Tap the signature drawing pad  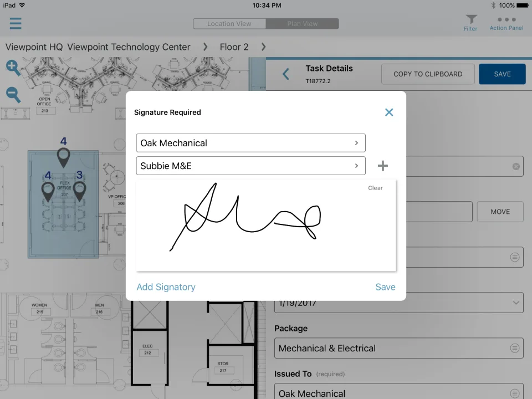(x=265, y=226)
